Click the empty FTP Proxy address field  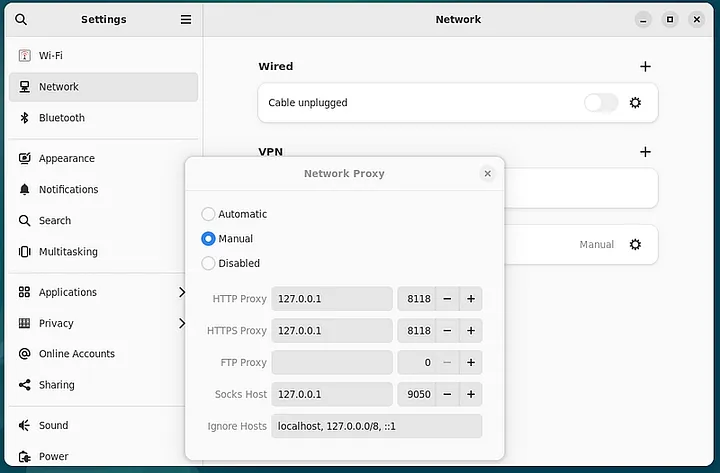(x=332, y=363)
